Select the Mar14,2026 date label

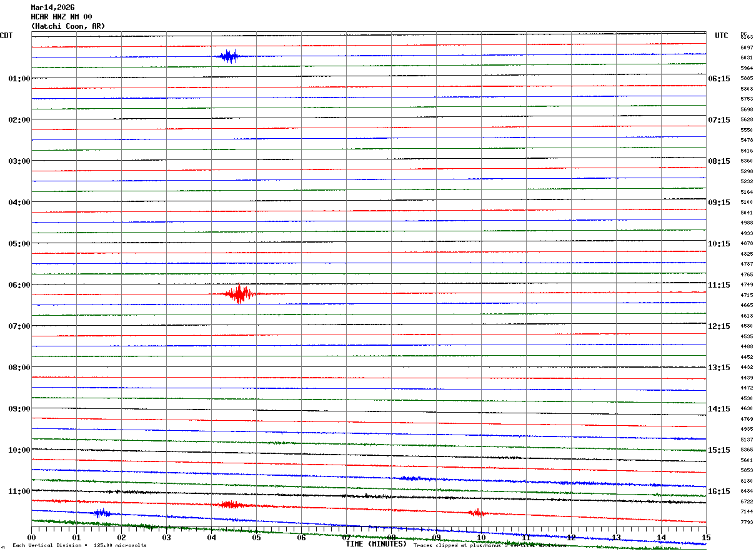point(52,8)
